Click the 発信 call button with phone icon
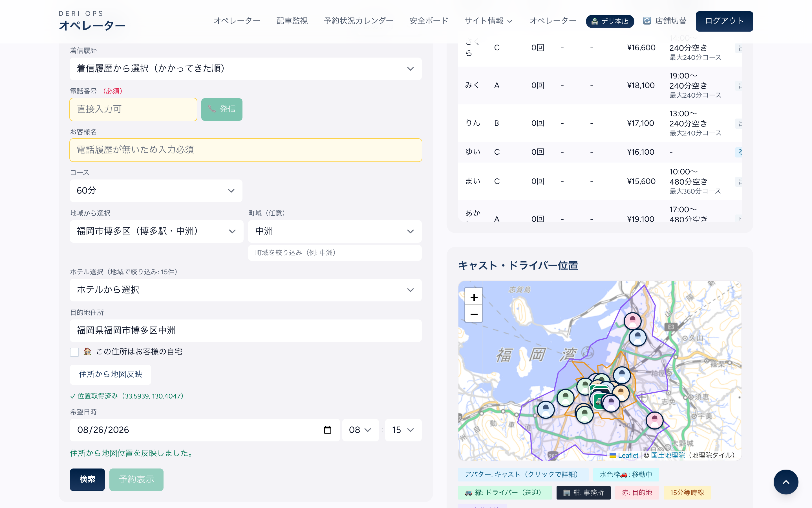812x508 pixels. 221,109
